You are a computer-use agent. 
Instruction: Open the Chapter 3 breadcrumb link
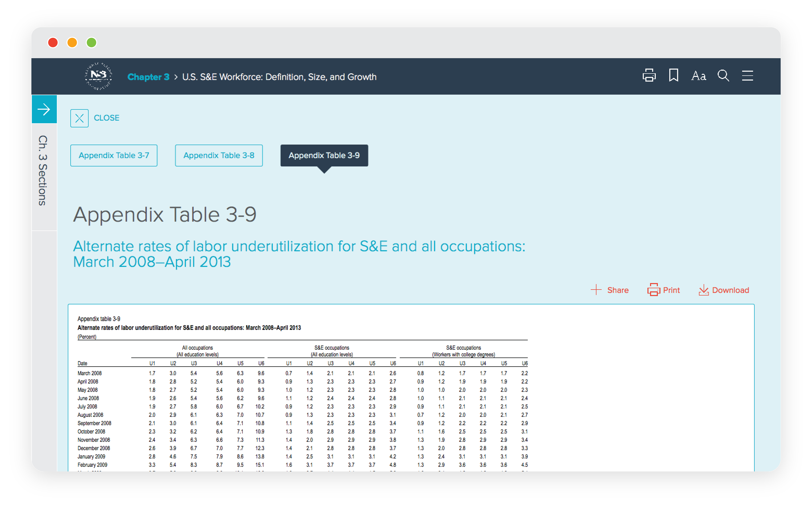click(148, 77)
